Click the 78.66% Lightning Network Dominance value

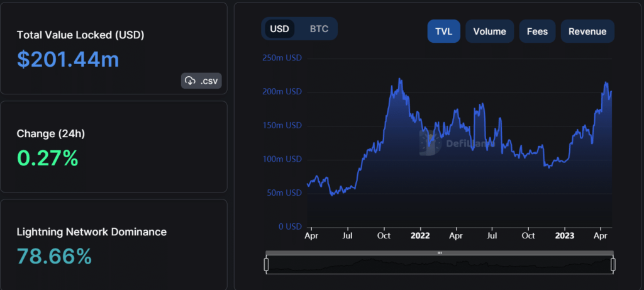coord(55,256)
